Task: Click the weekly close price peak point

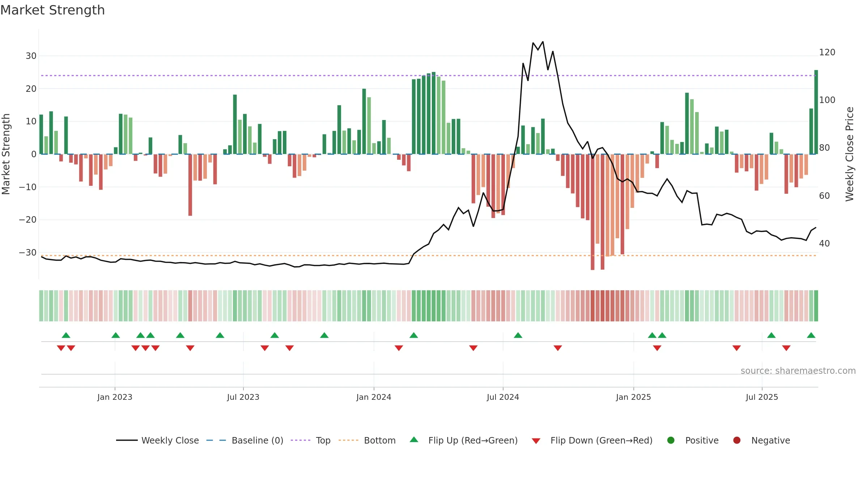Action: [x=543, y=42]
